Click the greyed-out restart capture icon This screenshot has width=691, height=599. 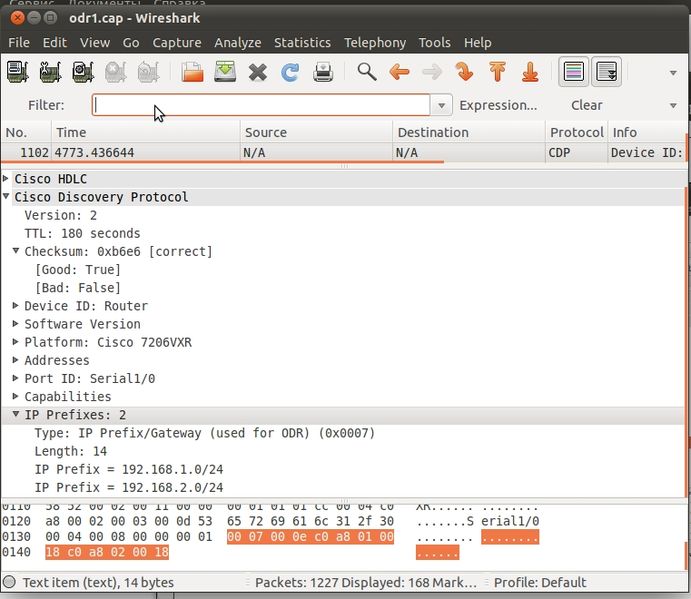point(148,71)
